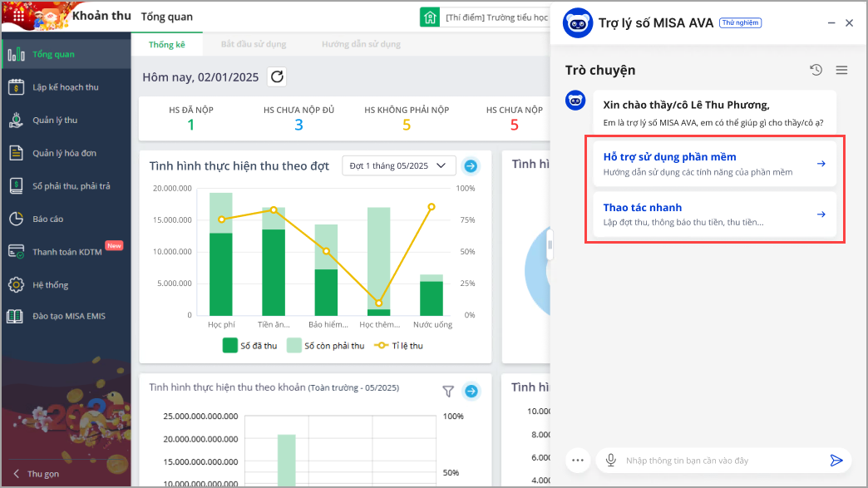Minimize the MISA AVA assistant panel

pos(831,22)
